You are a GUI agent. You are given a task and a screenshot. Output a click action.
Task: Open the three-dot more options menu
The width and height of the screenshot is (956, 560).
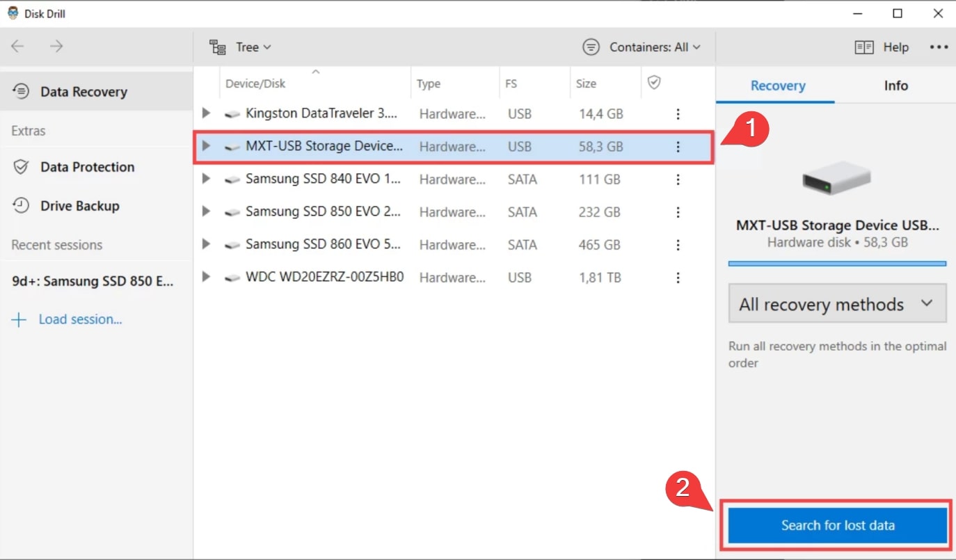(x=939, y=47)
